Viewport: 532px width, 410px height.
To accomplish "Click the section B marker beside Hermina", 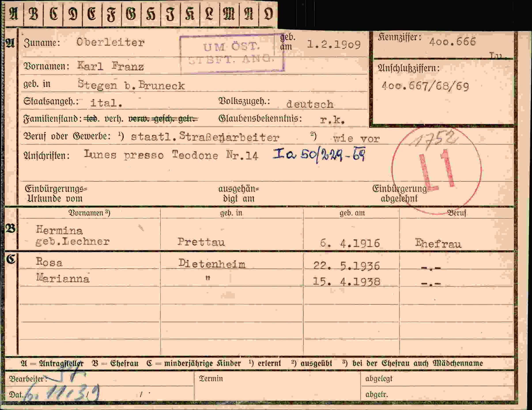I will point(11,229).
